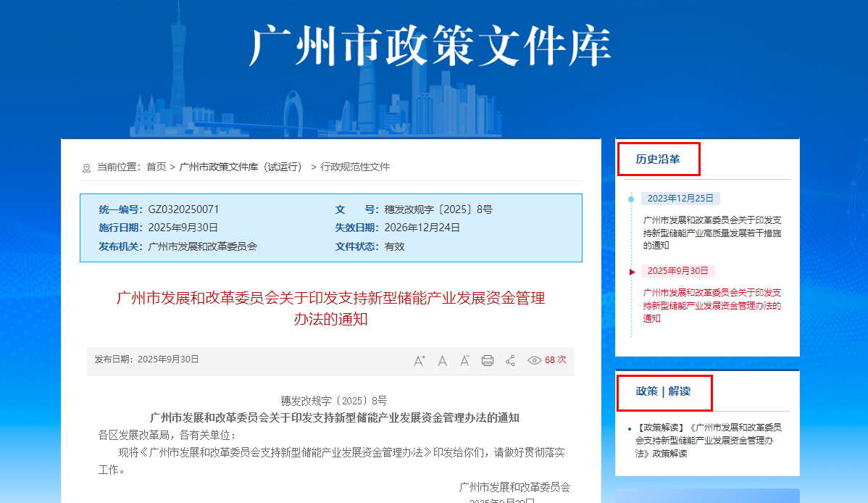This screenshot has height=503, width=868.
Task: Click the red arrow marker for 2025年9月30日
Action: [x=633, y=272]
